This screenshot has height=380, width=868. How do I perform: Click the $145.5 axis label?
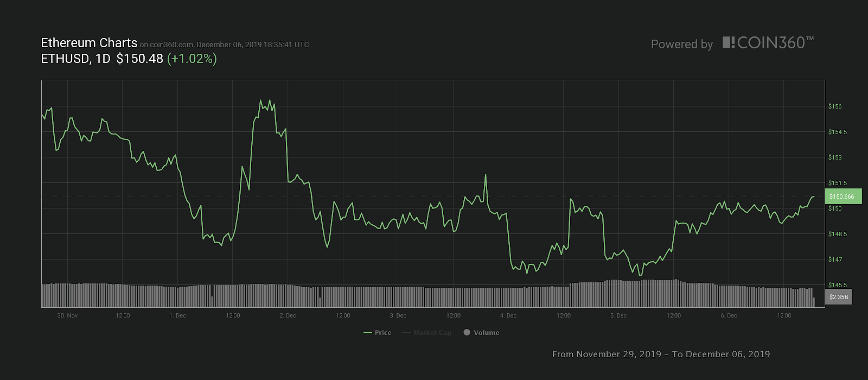pos(837,285)
